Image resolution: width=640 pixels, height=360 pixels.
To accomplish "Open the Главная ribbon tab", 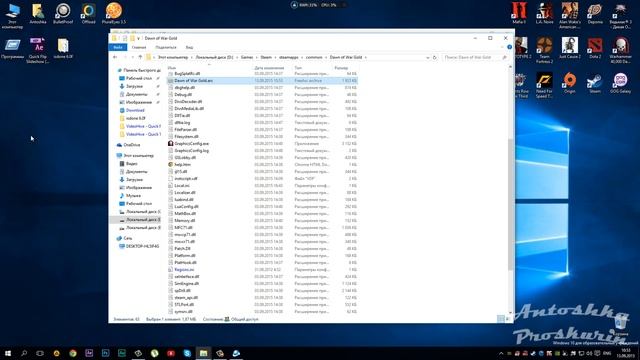I will tap(139, 47).
